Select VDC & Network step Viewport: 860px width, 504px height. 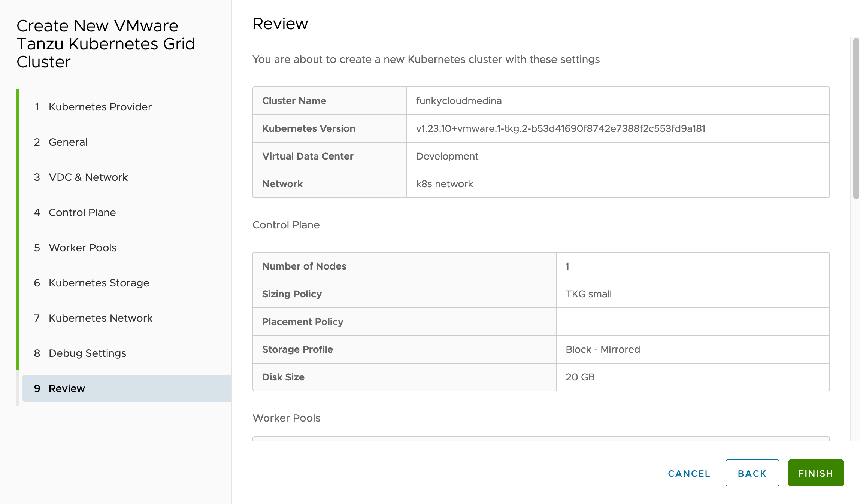coord(81,177)
